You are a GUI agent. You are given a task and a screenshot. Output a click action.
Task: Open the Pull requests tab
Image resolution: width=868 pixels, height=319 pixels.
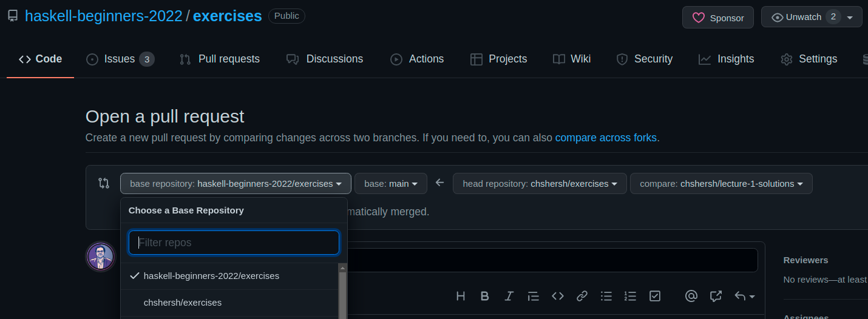tap(220, 59)
